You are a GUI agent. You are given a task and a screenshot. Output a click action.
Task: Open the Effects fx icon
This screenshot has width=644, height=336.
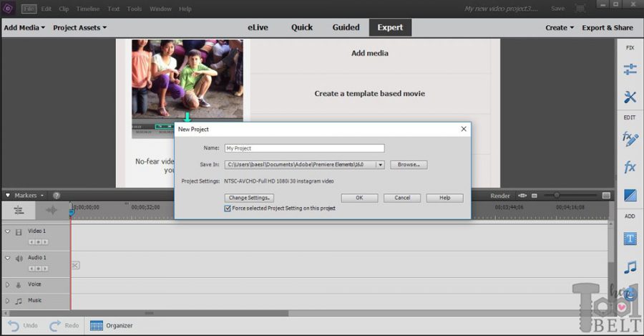coord(630,167)
